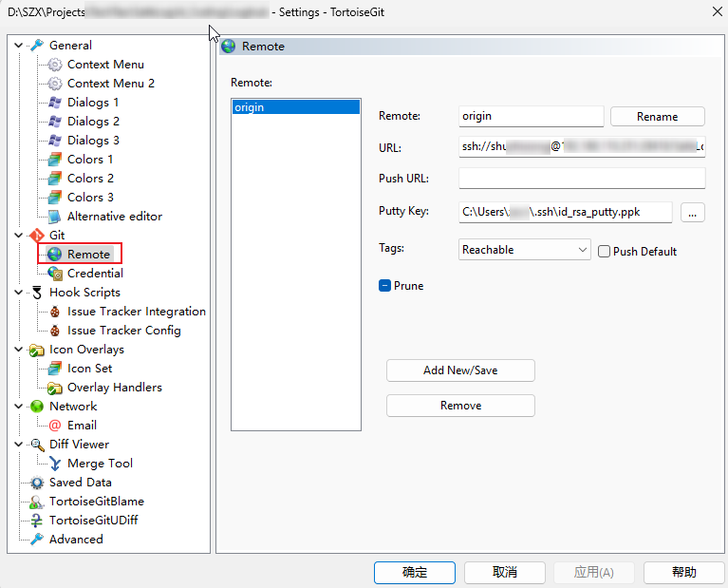Click the Merge Tool arrow icon
Image resolution: width=728 pixels, height=588 pixels.
tap(55, 464)
